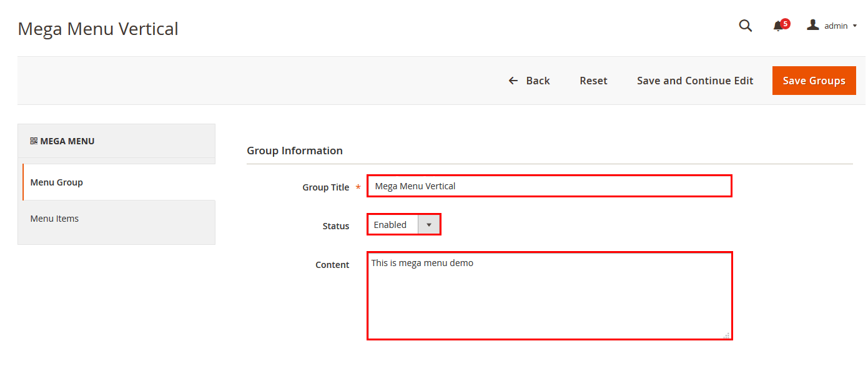The image size is (868, 391).
Task: Click the Content textarea resize handle
Action: point(726,335)
